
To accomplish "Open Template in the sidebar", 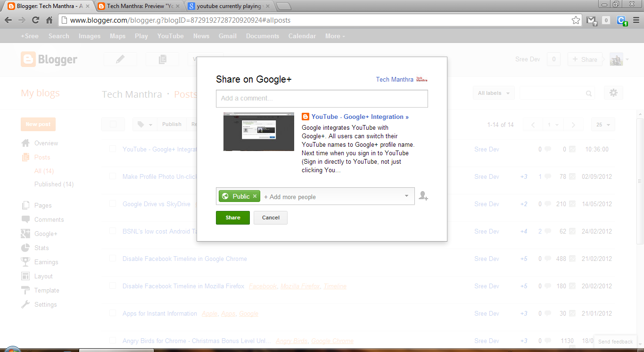I will point(47,290).
